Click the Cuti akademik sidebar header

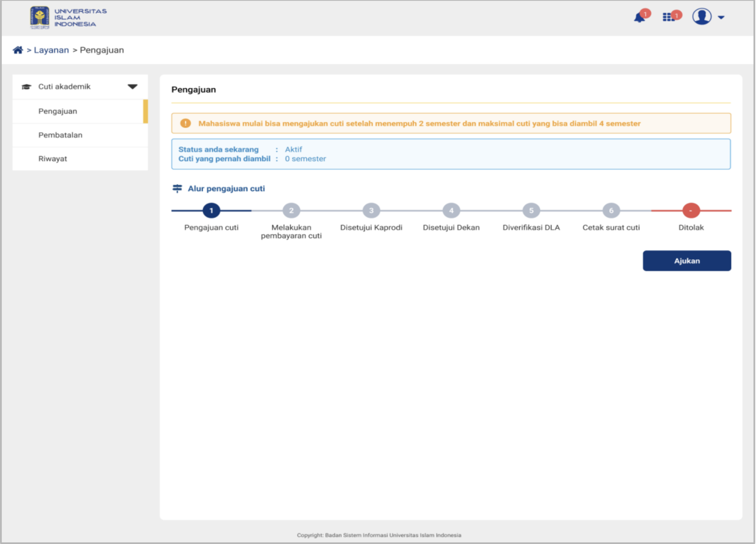(x=64, y=87)
